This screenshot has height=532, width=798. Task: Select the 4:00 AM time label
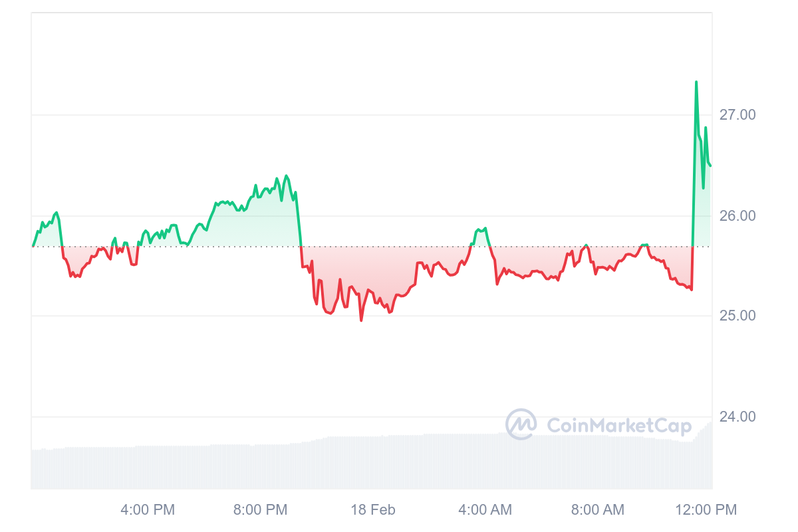point(485,510)
